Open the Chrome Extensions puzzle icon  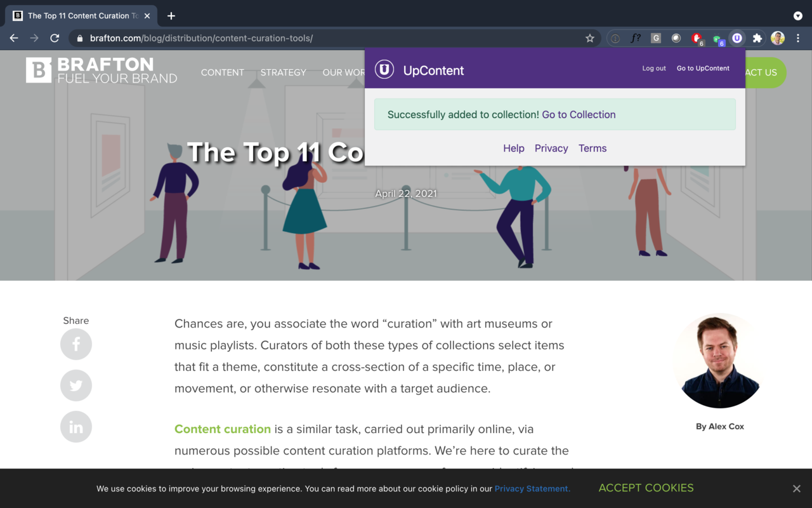point(757,38)
